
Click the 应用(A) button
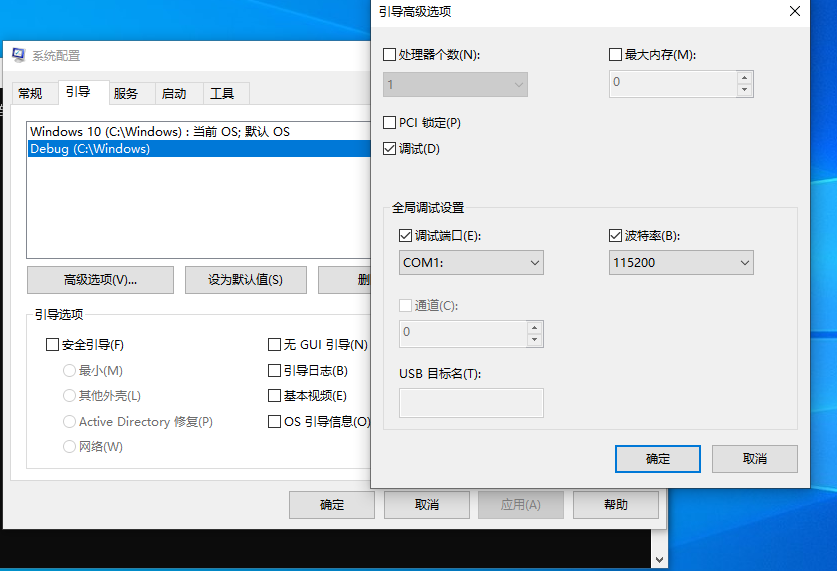pos(521,505)
